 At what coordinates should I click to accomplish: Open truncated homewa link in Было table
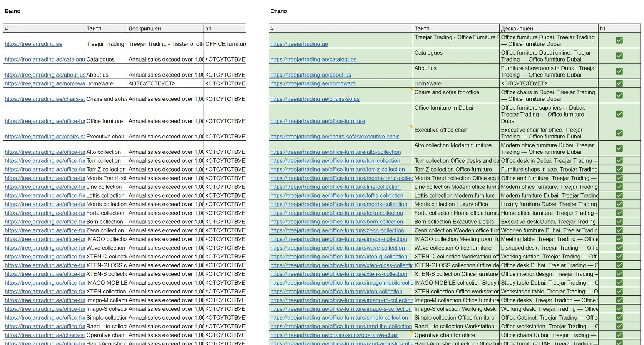click(45, 83)
